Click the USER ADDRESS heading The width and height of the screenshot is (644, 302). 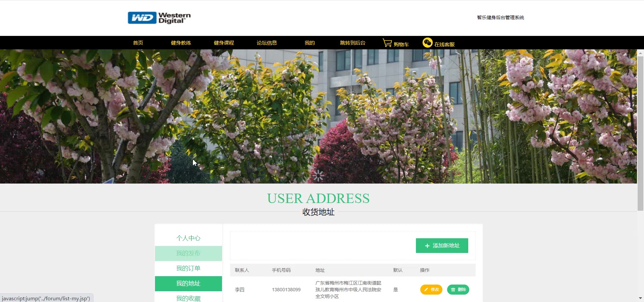coord(318,198)
